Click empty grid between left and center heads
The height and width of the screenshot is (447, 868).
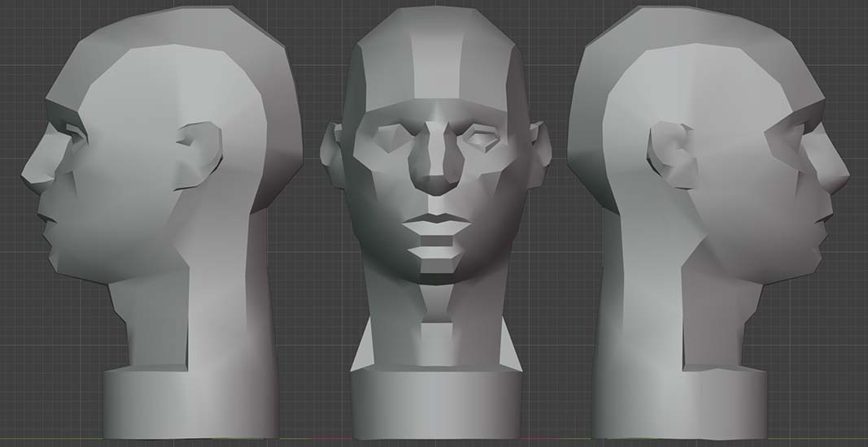pyautogui.click(x=321, y=325)
